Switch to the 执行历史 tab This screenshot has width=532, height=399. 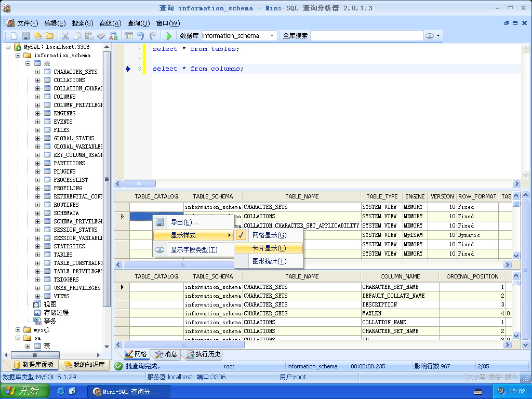point(204,354)
